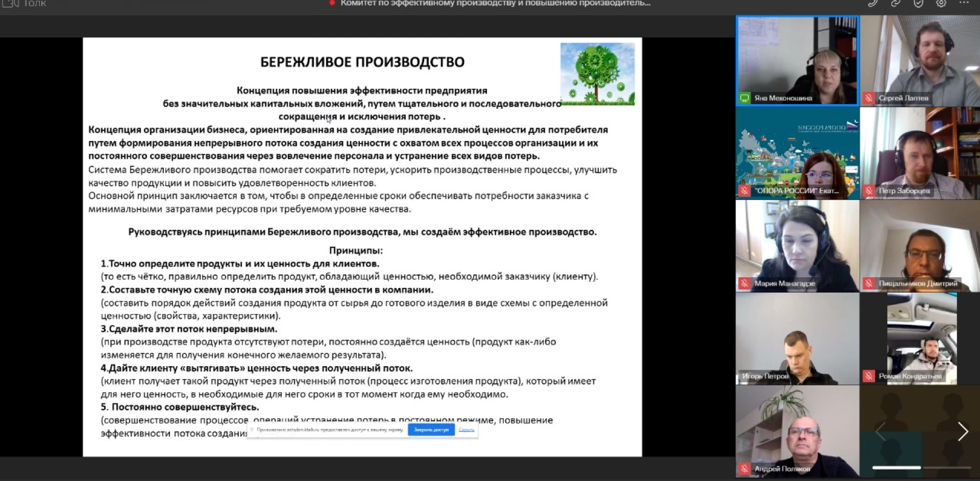Screen dimensions: 980x481
Task: Click muted mic icon on ОПОРА РОССИИ tile
Action: 745,191
